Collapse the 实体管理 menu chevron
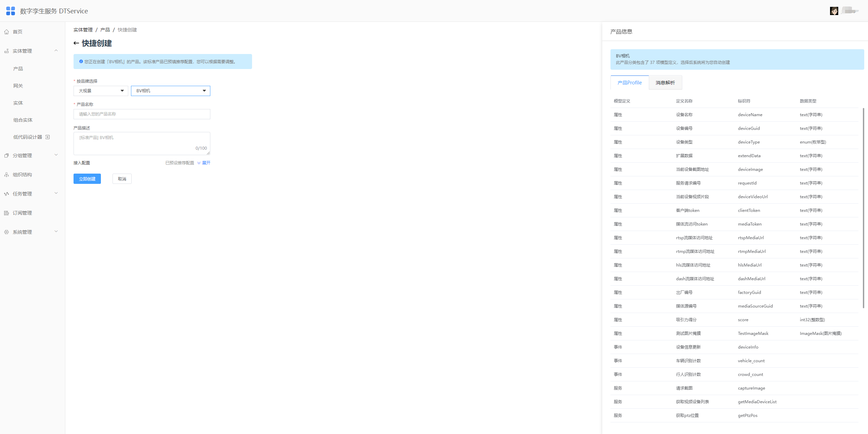Image resolution: width=868 pixels, height=434 pixels. pos(56,51)
